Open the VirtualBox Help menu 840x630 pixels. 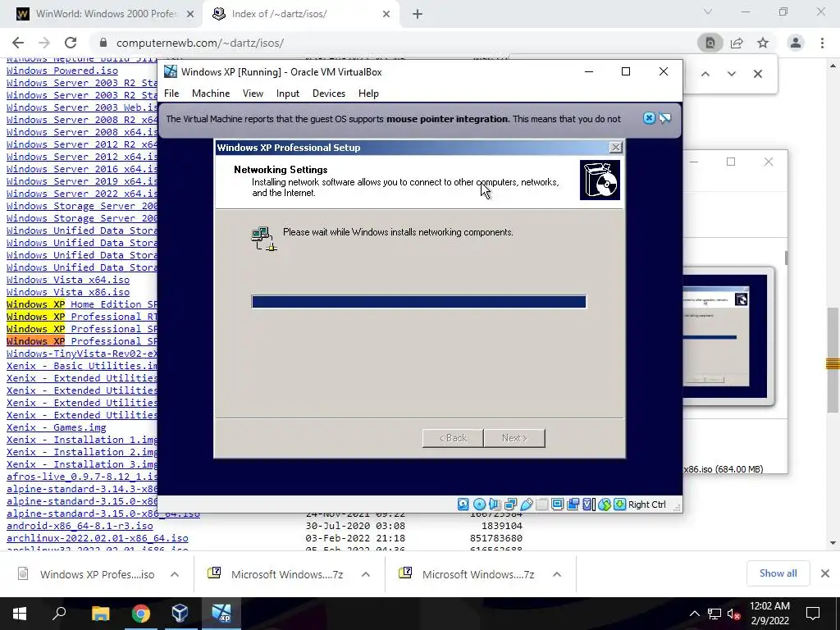point(368,94)
